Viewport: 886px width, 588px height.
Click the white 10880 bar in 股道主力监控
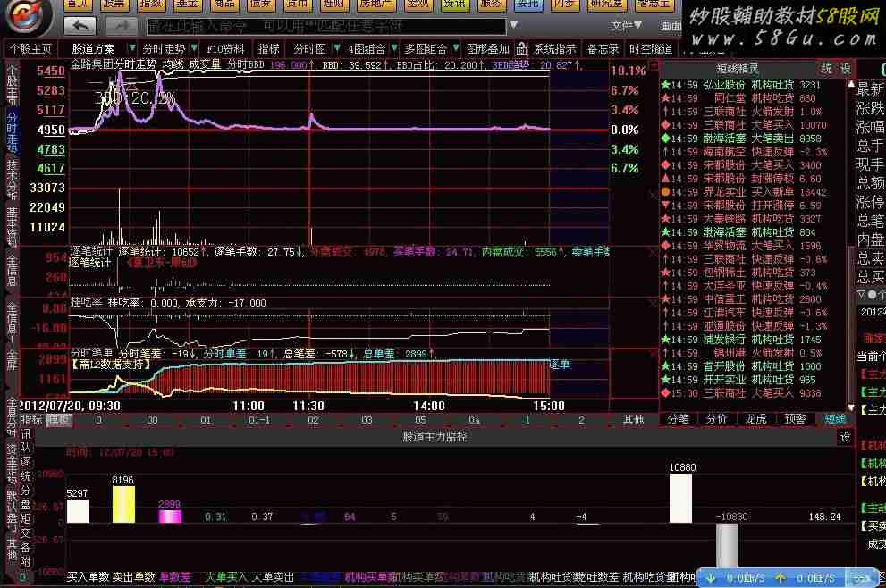681,499
